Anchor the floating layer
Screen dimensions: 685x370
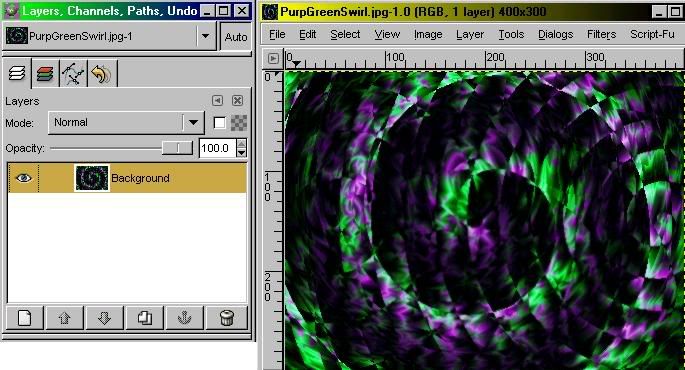coord(184,318)
